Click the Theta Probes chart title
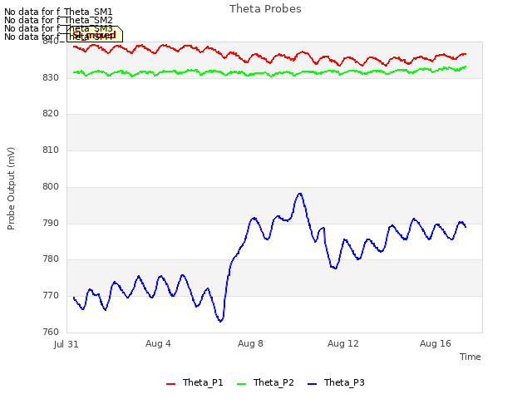The width and height of the screenshot is (532, 399). click(x=265, y=9)
